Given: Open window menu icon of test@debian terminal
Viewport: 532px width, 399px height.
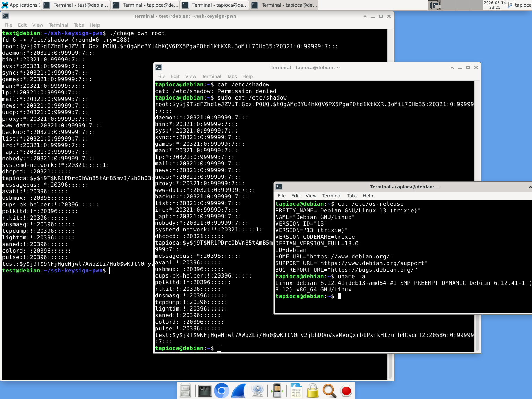Looking at the screenshot, I should [x=6, y=16].
